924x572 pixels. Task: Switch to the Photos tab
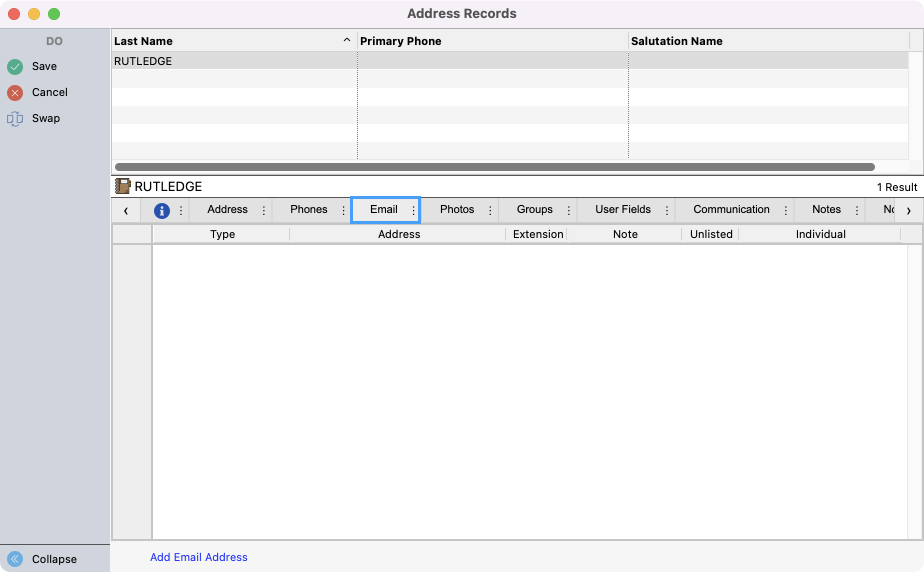click(456, 209)
